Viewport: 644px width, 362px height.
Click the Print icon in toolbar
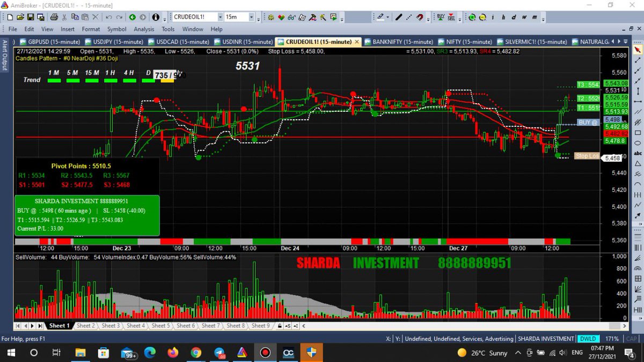coord(54,17)
